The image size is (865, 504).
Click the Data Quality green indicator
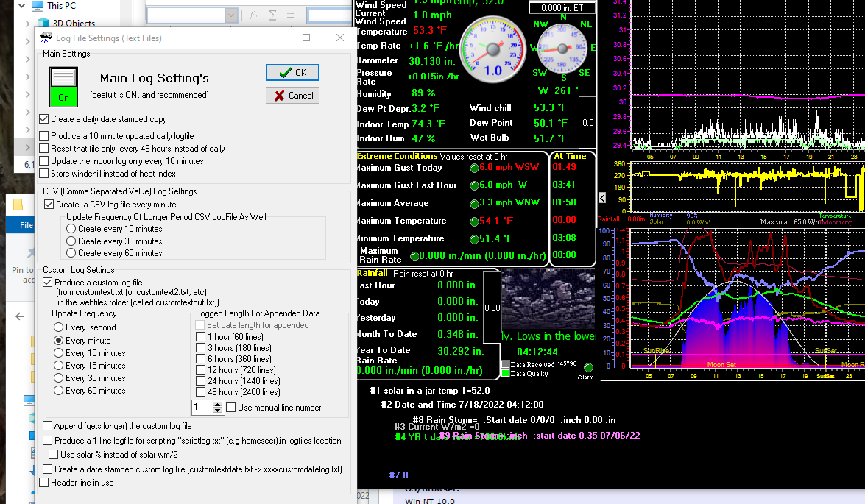tap(505, 373)
